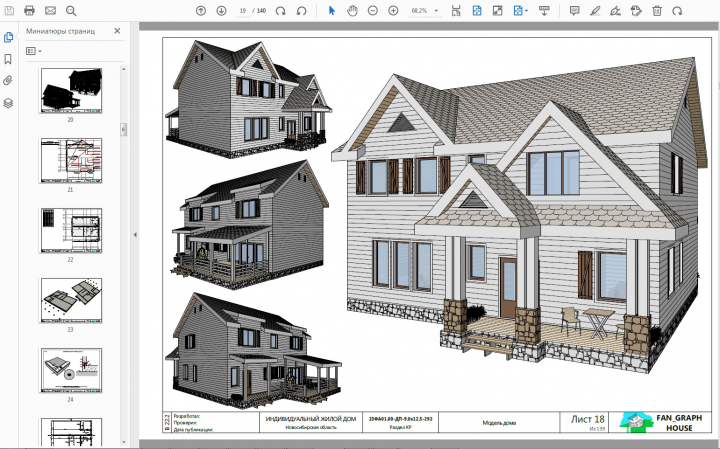Activate the Hand pan tool
720x449 pixels.
pyautogui.click(x=352, y=11)
